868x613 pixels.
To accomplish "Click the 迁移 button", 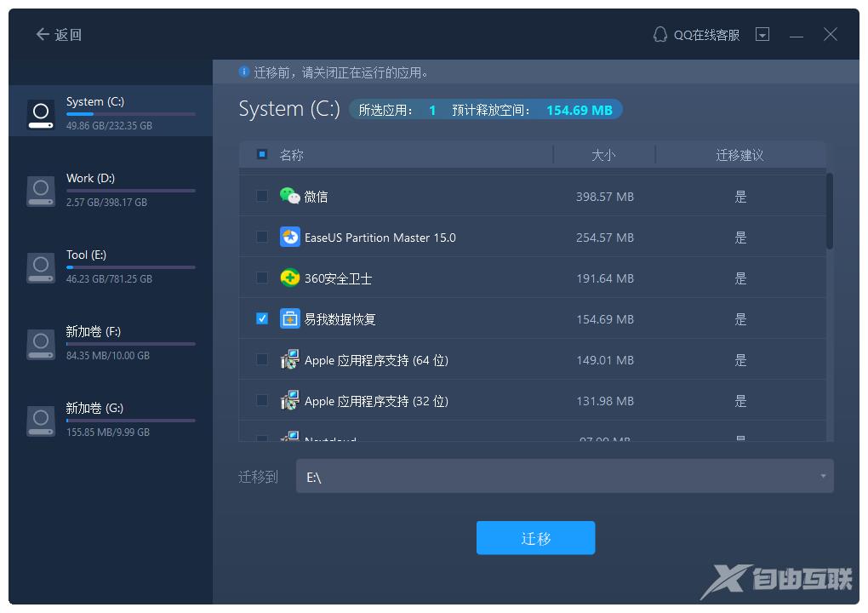I will tap(535, 538).
